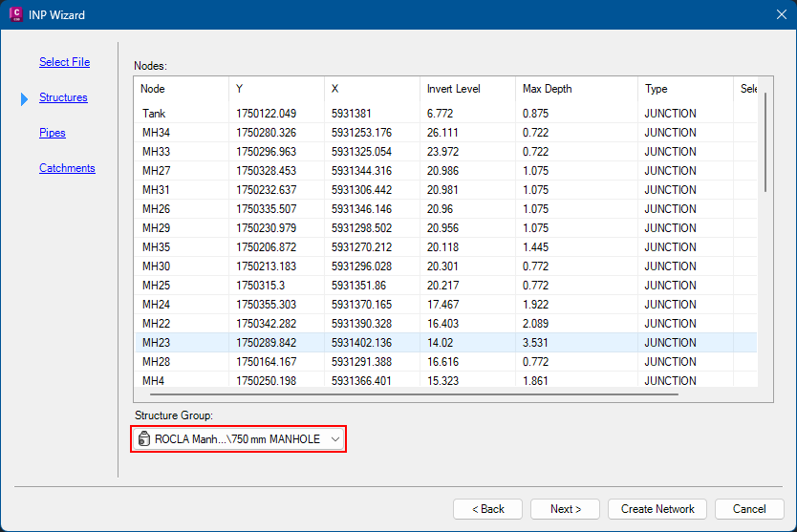Select node MH31 in the list
Screen dimensions: 797x532
[x=445, y=190]
